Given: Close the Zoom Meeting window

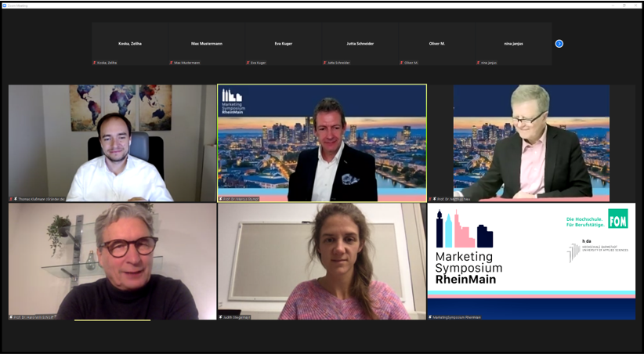Looking at the screenshot, I should [636, 5].
